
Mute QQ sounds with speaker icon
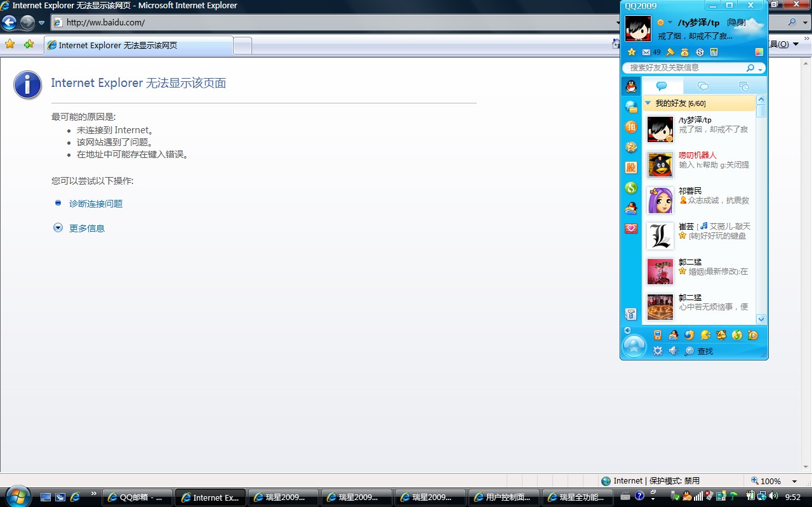(x=673, y=351)
